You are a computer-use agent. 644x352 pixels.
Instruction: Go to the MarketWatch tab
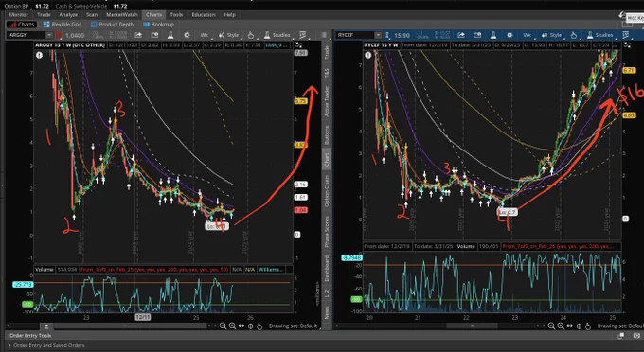tap(121, 15)
